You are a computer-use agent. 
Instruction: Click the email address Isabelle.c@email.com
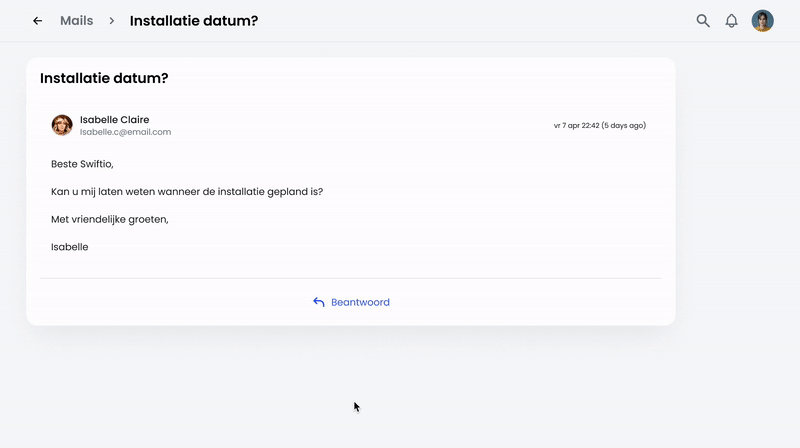tap(125, 132)
